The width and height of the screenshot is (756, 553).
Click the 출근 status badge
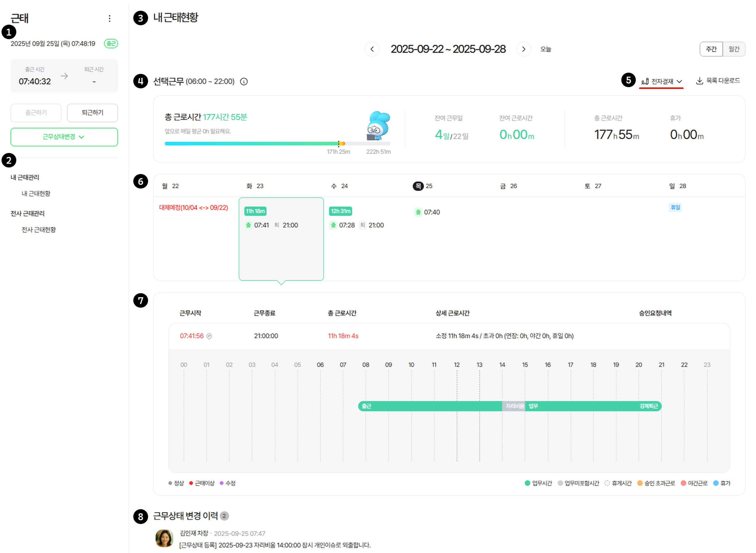pos(111,44)
